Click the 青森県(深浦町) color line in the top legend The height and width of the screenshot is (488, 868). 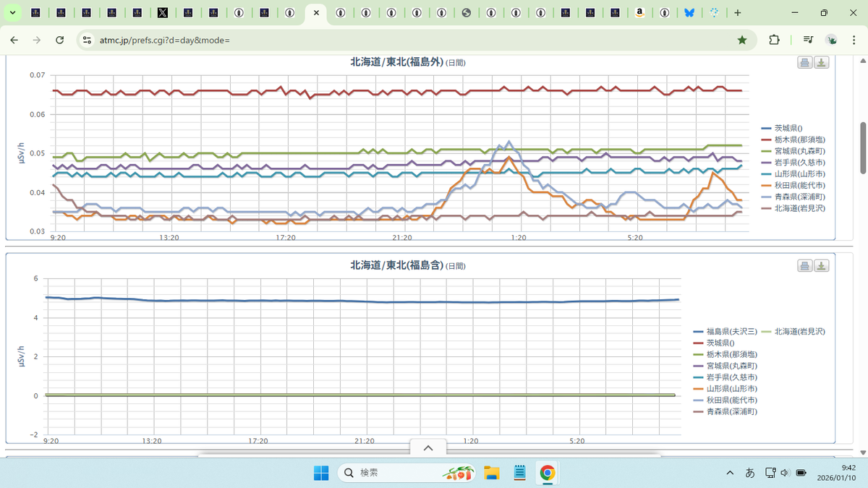click(767, 197)
